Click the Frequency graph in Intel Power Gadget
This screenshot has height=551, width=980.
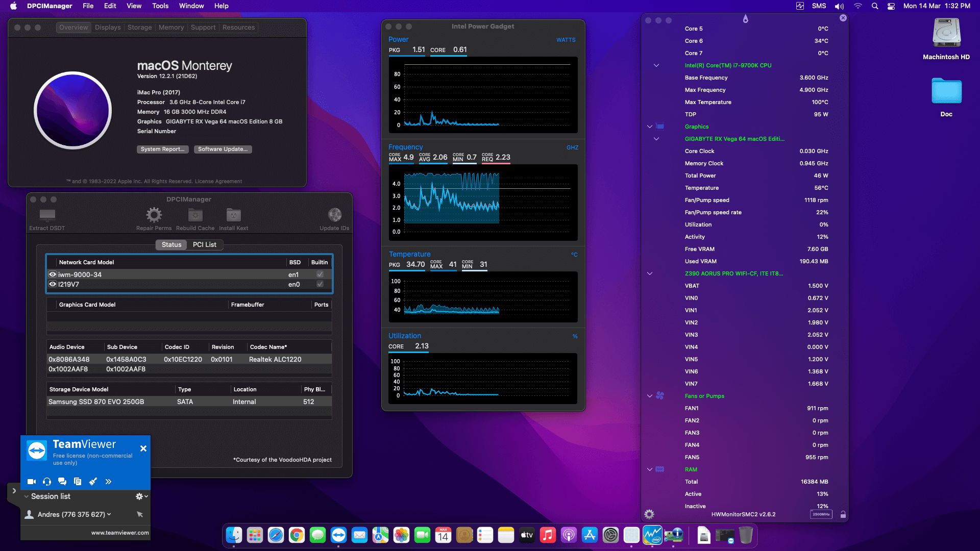pyautogui.click(x=483, y=203)
